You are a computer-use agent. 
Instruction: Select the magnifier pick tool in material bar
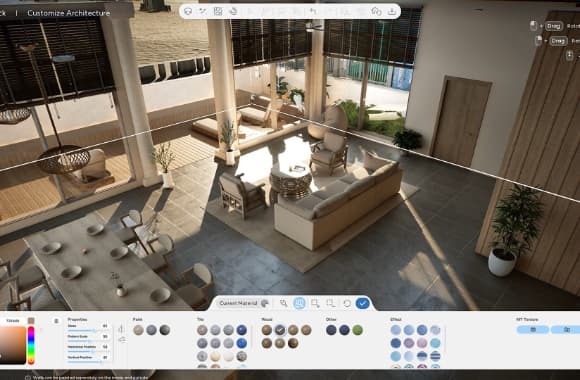(x=284, y=303)
